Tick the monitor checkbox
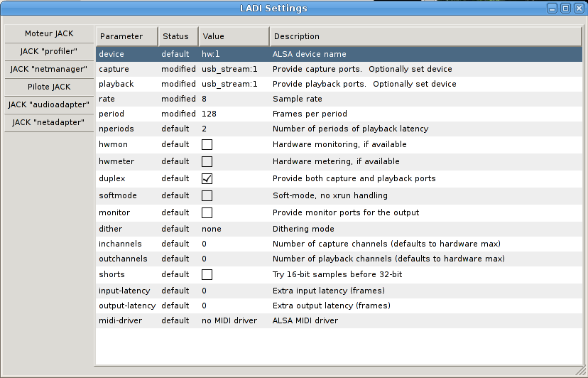 207,213
